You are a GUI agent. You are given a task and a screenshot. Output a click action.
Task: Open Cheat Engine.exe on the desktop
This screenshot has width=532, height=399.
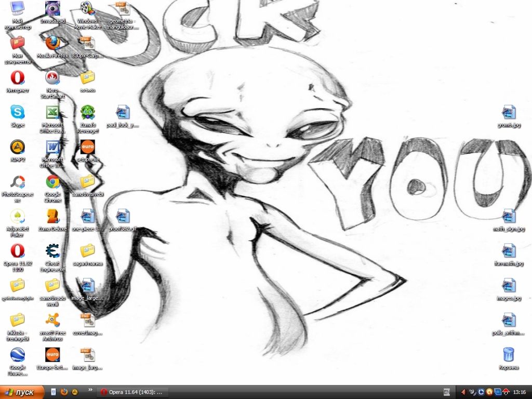coord(52,252)
